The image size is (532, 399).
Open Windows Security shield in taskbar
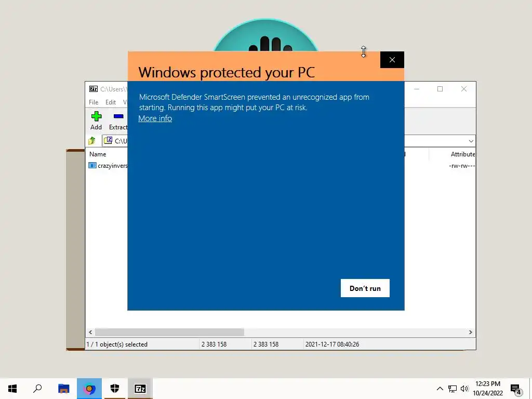tap(115, 389)
